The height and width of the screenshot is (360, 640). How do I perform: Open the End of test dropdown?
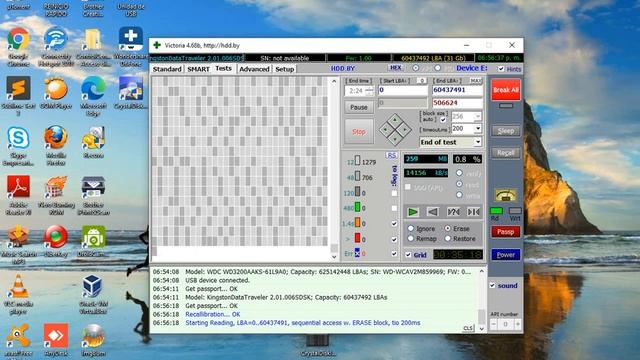pyautogui.click(x=478, y=142)
